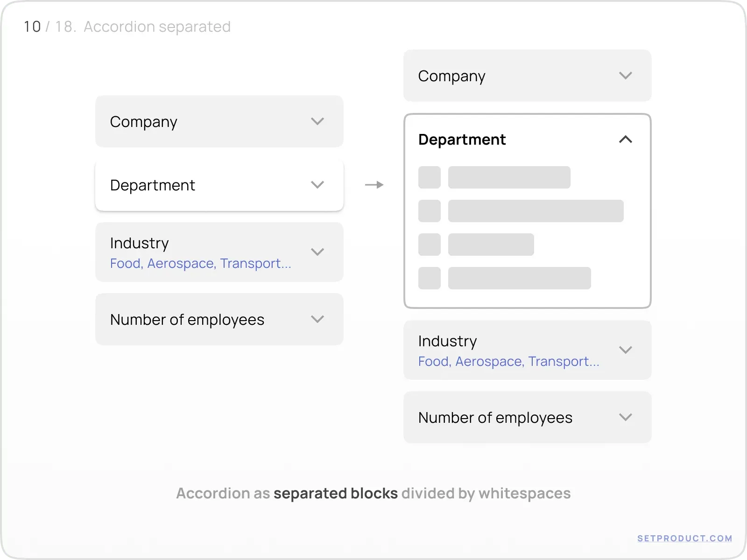Click right Company chevron arrow
Screen dimensions: 747x560
pyautogui.click(x=626, y=76)
